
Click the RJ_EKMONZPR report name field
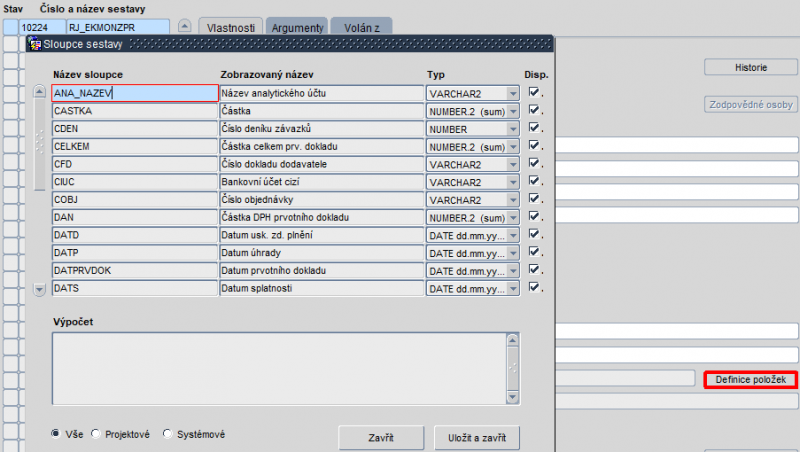coord(118,27)
